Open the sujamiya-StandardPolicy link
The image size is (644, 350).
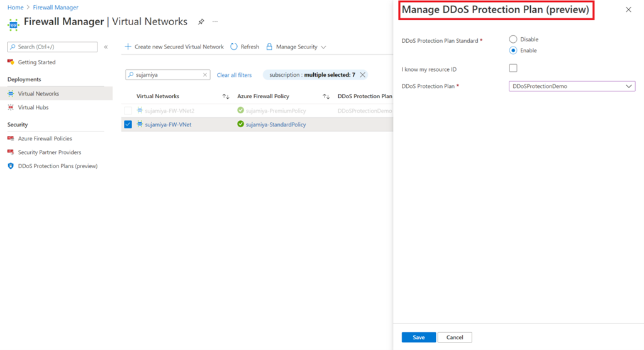click(x=275, y=124)
